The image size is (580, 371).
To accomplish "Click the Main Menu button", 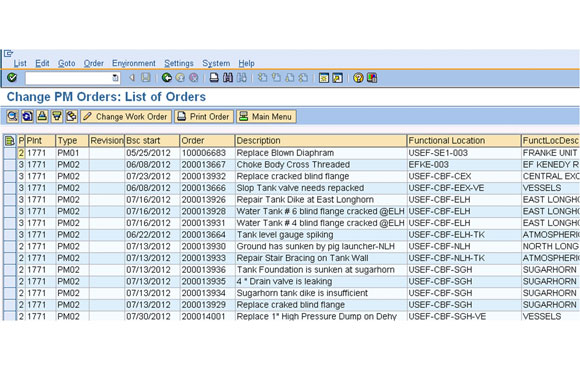I will pos(266,117).
